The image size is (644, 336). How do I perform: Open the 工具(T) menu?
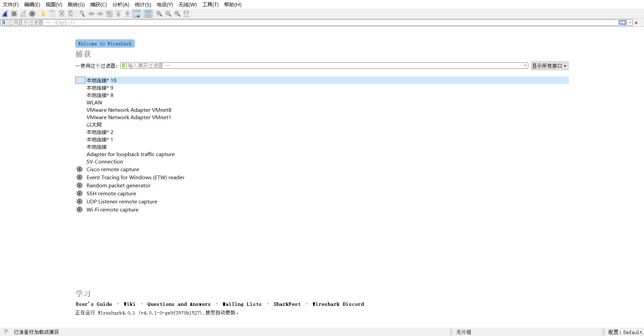coord(210,5)
